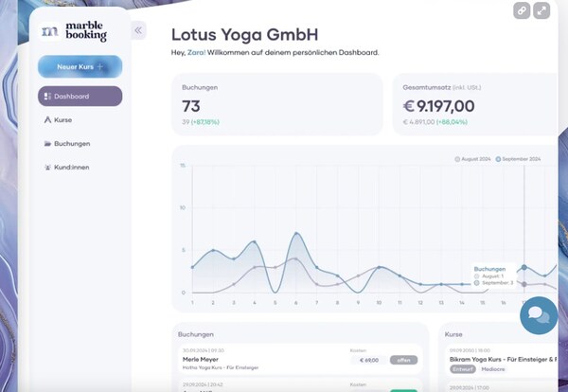Toggle August 2024 legend series
The height and width of the screenshot is (392, 568).
coord(473,159)
